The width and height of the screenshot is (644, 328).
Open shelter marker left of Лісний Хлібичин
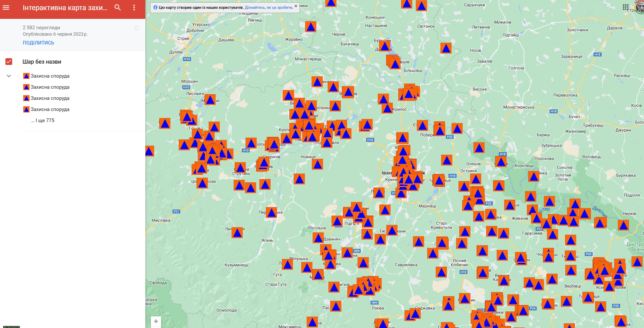(441, 272)
